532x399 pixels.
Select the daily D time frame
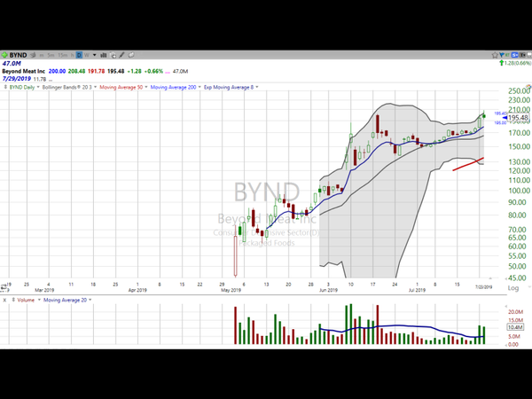pyautogui.click(x=79, y=55)
